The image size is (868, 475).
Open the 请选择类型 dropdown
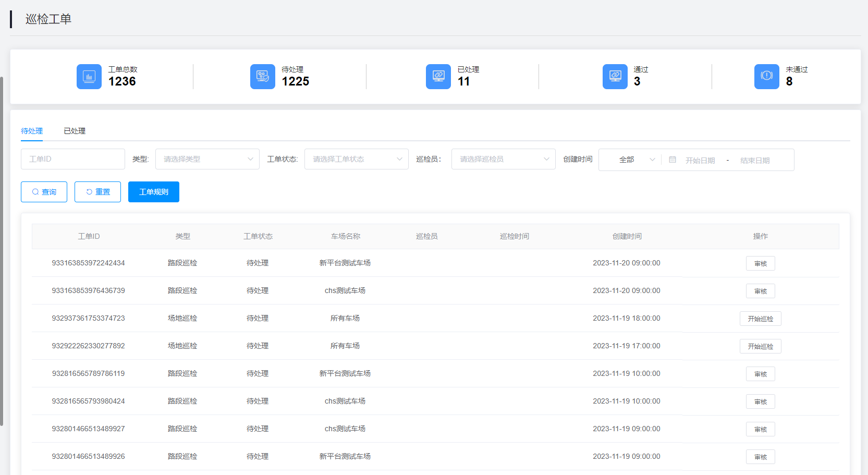point(207,159)
